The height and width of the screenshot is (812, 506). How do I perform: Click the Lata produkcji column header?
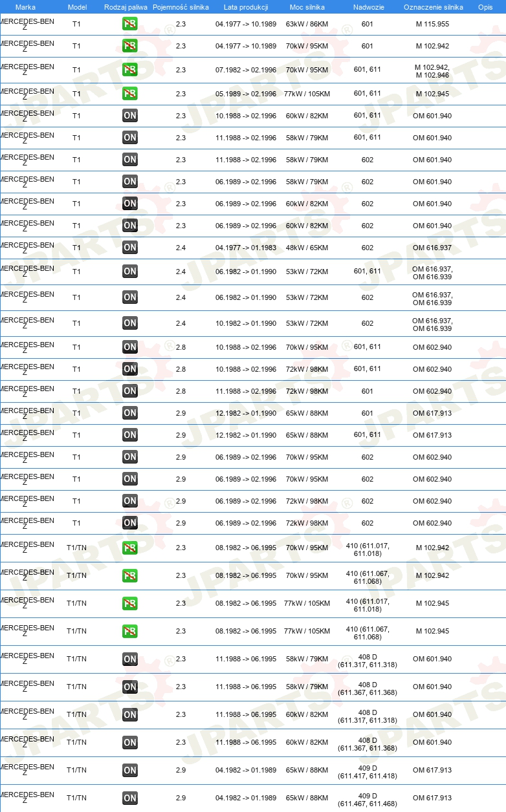(246, 6)
